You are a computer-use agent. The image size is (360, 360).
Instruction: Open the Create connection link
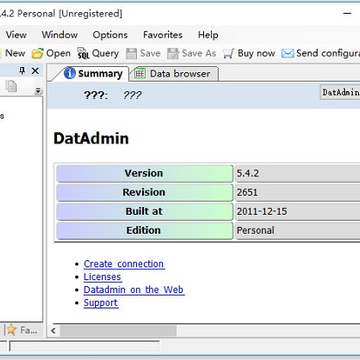(124, 264)
